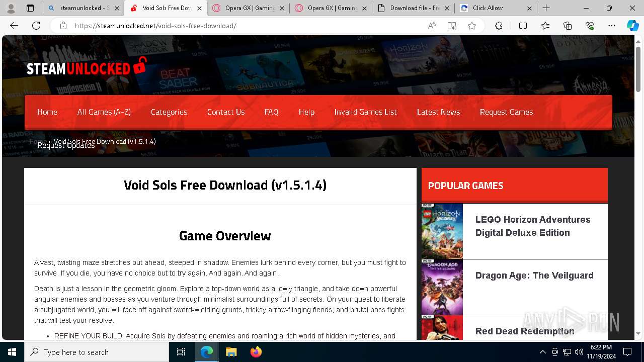Switch to the first Opera GX tab

pyautogui.click(x=248, y=8)
